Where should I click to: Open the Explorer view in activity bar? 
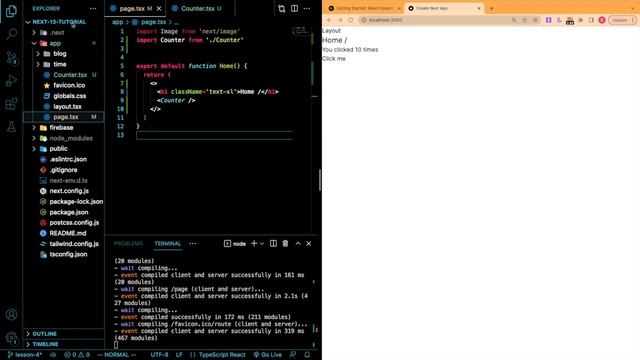coord(11,11)
